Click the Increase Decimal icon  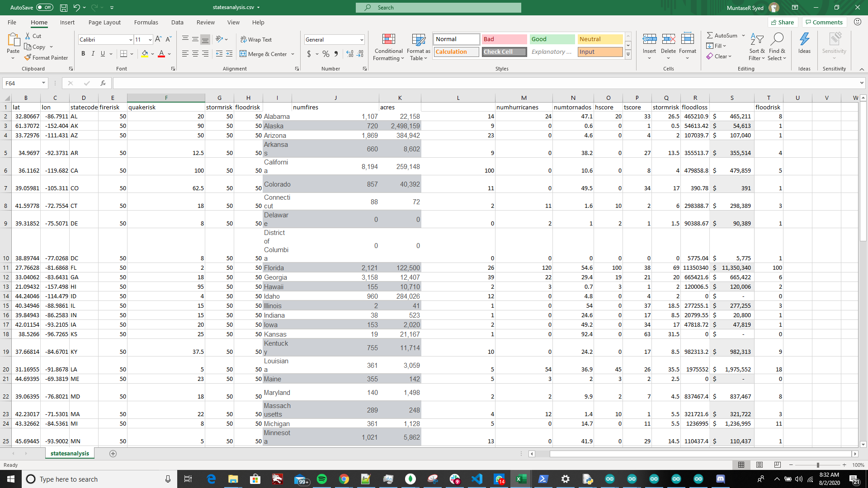click(349, 54)
